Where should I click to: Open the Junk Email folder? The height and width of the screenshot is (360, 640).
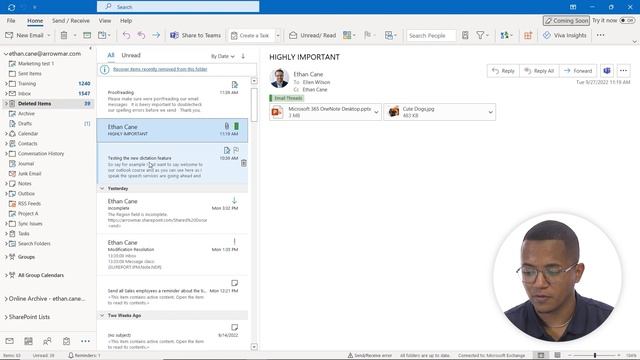29,173
